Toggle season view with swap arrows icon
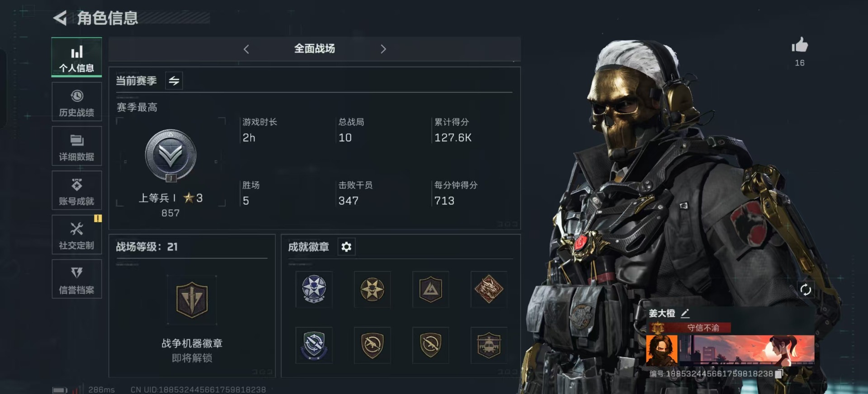 tap(174, 81)
